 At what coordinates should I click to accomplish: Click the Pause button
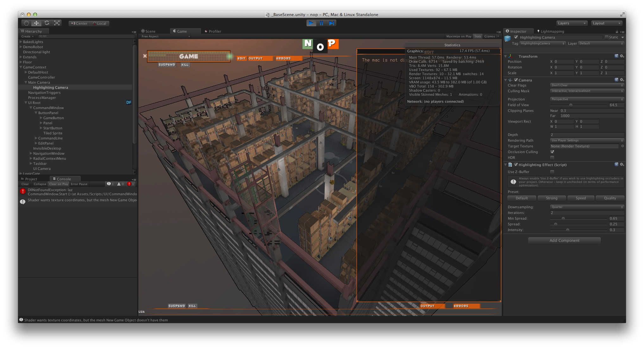coord(321,23)
